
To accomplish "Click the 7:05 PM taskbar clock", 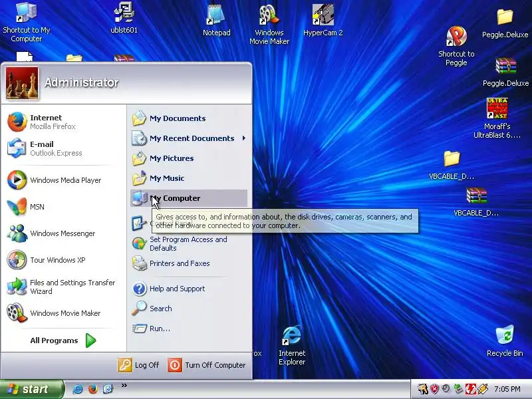I will point(507,389).
